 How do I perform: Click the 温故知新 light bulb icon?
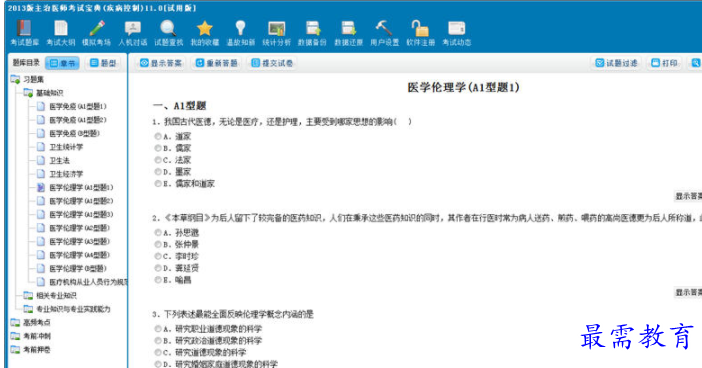[240, 33]
